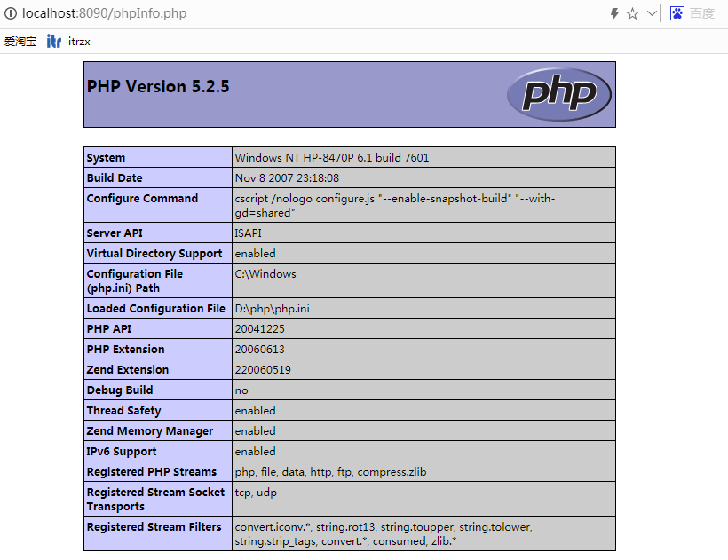Select the PHP Extension label
728x560 pixels.
(125, 350)
